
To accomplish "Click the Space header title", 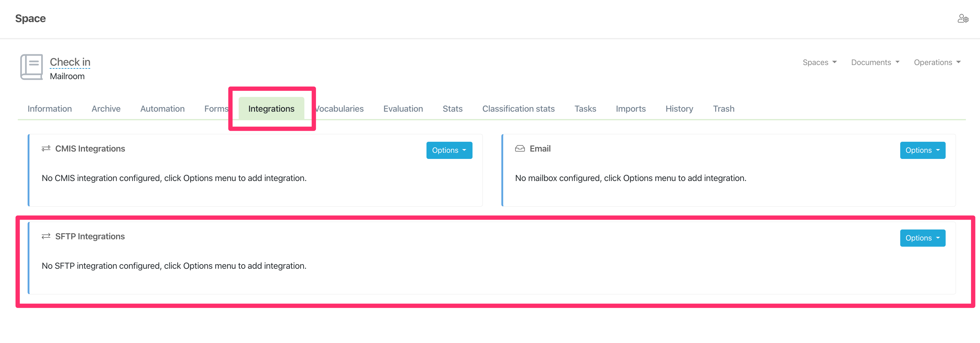I will pos(30,19).
